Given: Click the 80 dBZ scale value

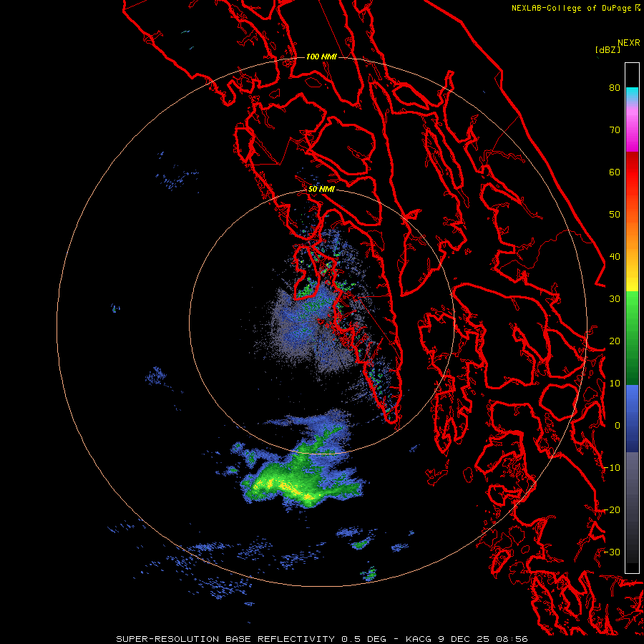Looking at the screenshot, I should point(615,87).
